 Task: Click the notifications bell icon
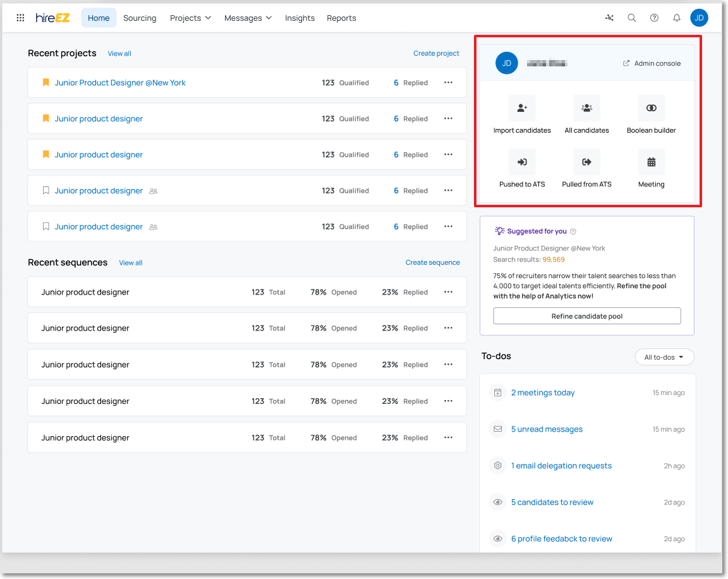coord(677,18)
